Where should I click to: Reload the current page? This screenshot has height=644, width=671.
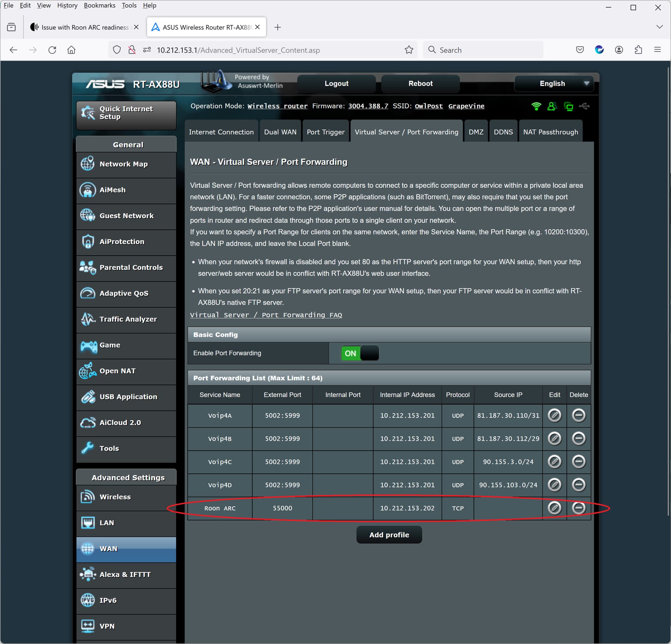point(52,50)
